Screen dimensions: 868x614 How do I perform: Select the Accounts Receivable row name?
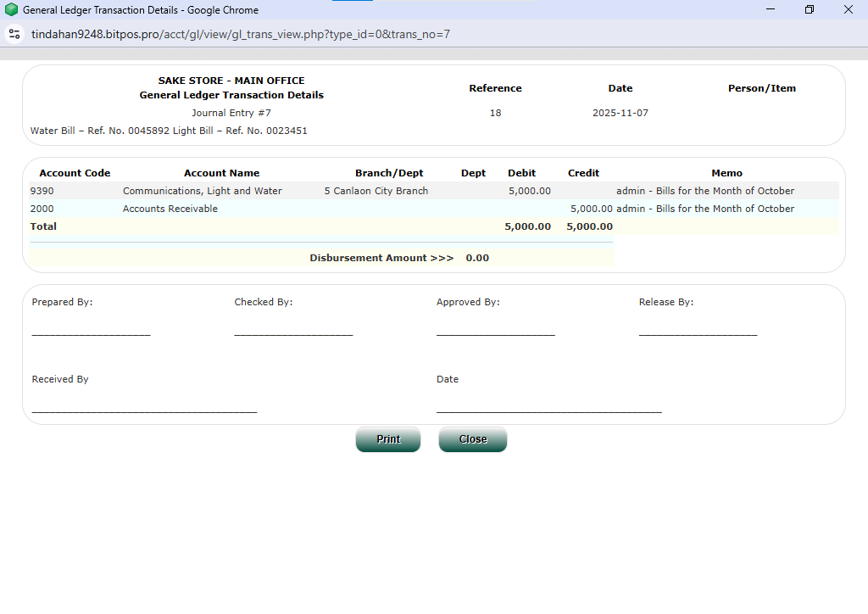[170, 209]
